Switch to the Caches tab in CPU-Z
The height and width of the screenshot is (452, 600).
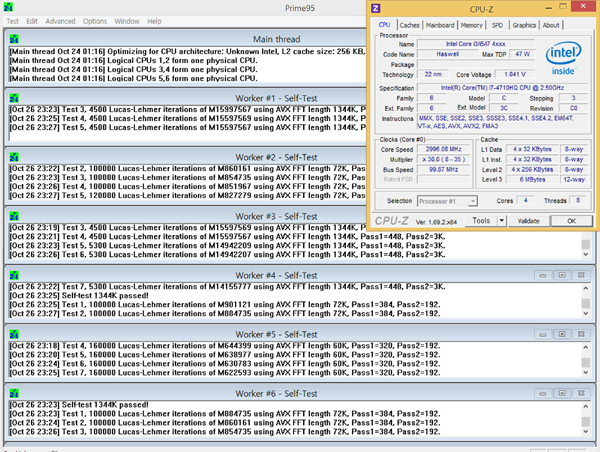click(x=409, y=25)
